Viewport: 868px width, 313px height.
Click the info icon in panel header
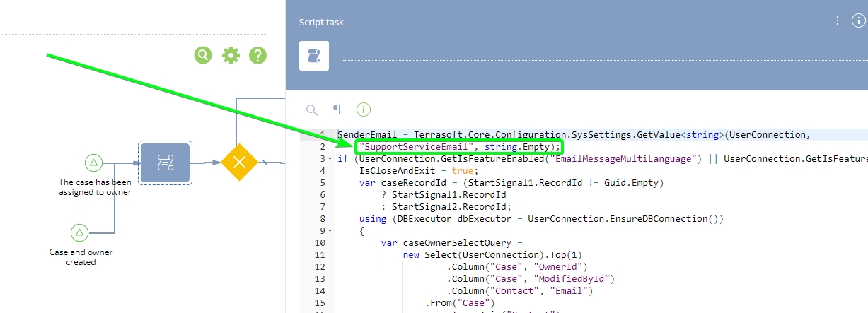(858, 20)
